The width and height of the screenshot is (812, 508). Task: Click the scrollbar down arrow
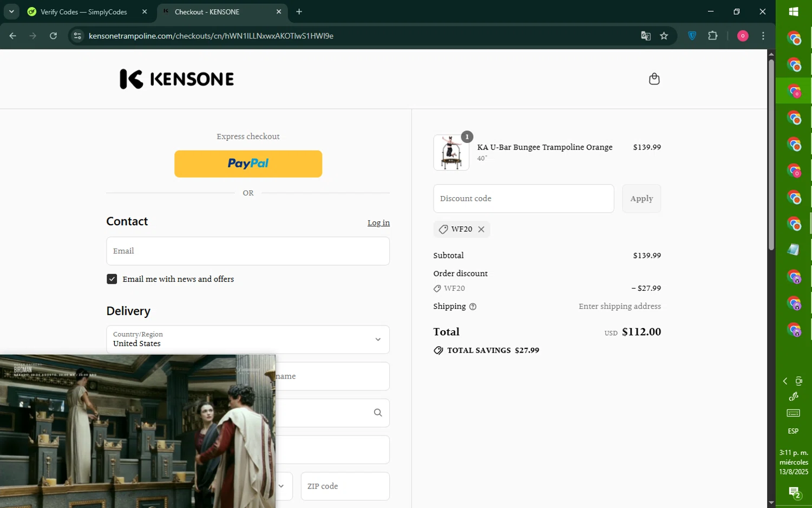pyautogui.click(x=771, y=503)
